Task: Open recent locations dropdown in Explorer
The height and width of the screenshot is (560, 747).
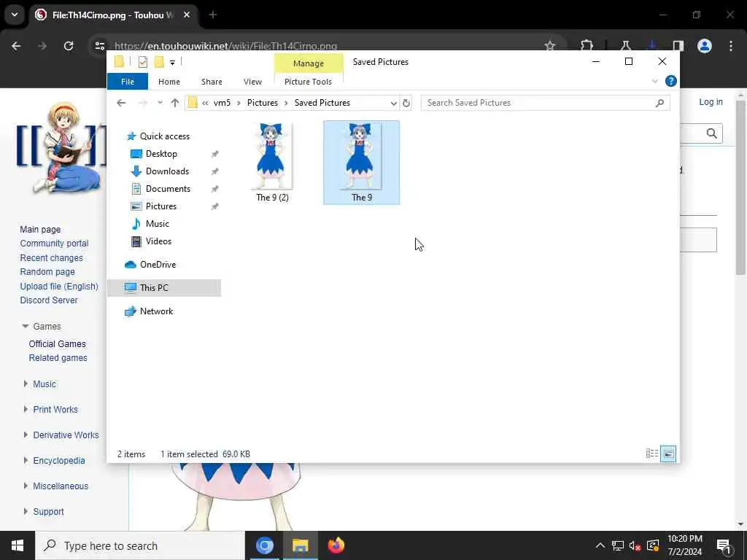Action: pyautogui.click(x=160, y=103)
